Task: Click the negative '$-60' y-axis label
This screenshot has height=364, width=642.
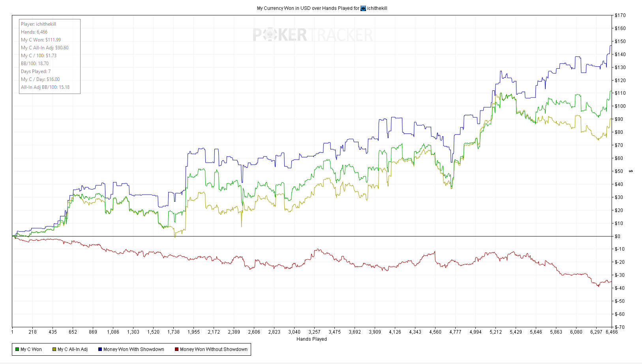Action: point(620,314)
